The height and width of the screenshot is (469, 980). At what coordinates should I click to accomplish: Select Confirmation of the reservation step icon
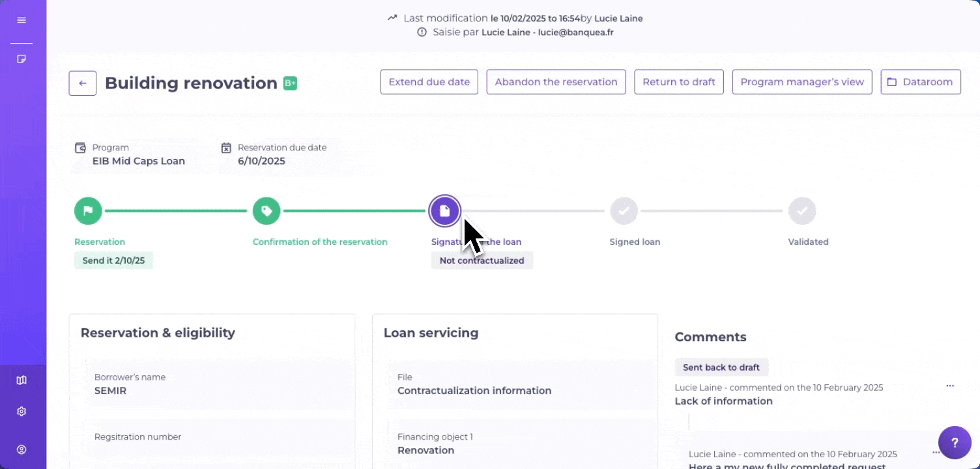click(x=267, y=211)
